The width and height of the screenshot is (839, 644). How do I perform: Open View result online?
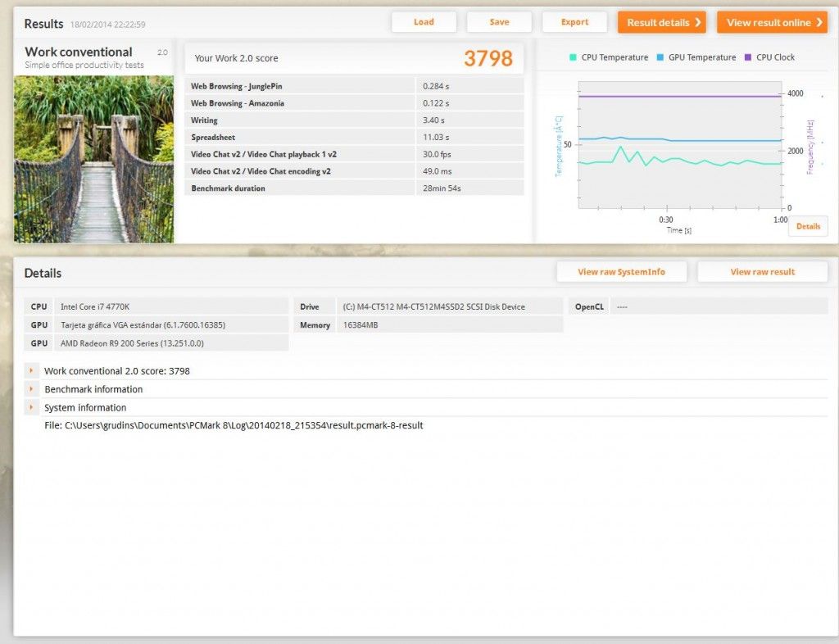(773, 22)
